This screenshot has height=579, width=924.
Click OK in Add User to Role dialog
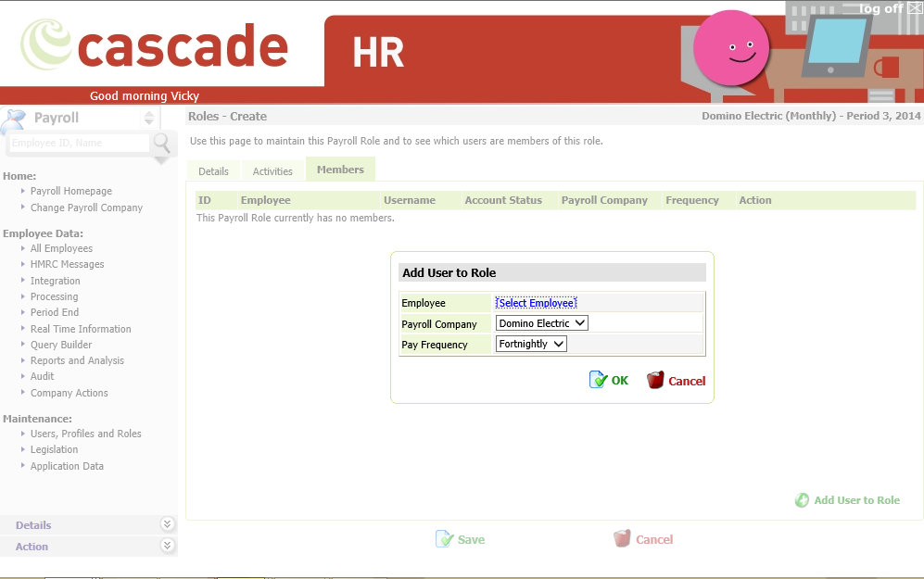(x=619, y=381)
